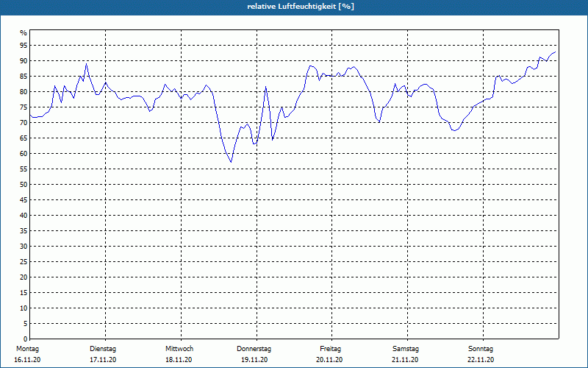Screen dimensions: 588x368
Task: Click the 'Sonntag' day label
Action: tap(481, 349)
